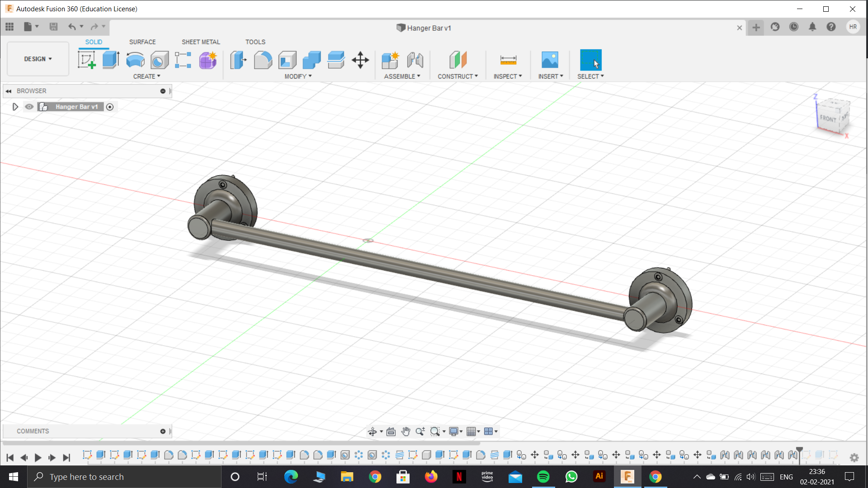Select the Create Sketch tool
Viewport: 868px width, 488px height.
pyautogui.click(x=86, y=60)
